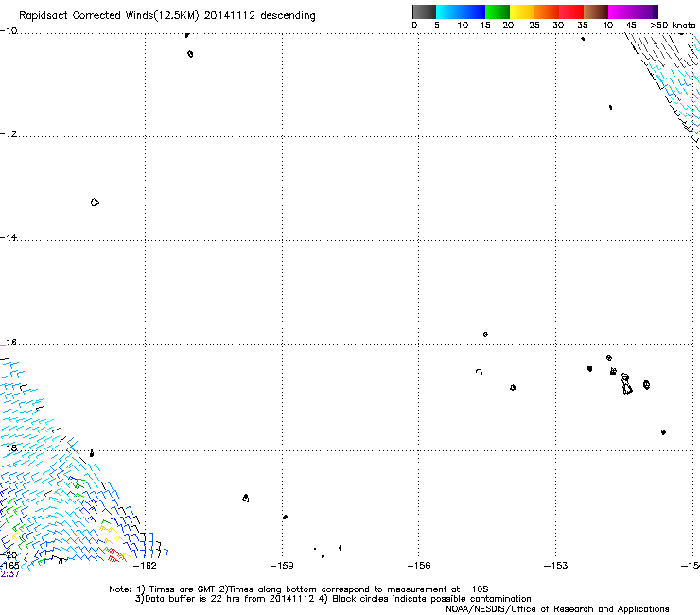Click the cyan 5-10 knots legend segment
The width and height of the screenshot is (700, 615).
[x=448, y=11]
